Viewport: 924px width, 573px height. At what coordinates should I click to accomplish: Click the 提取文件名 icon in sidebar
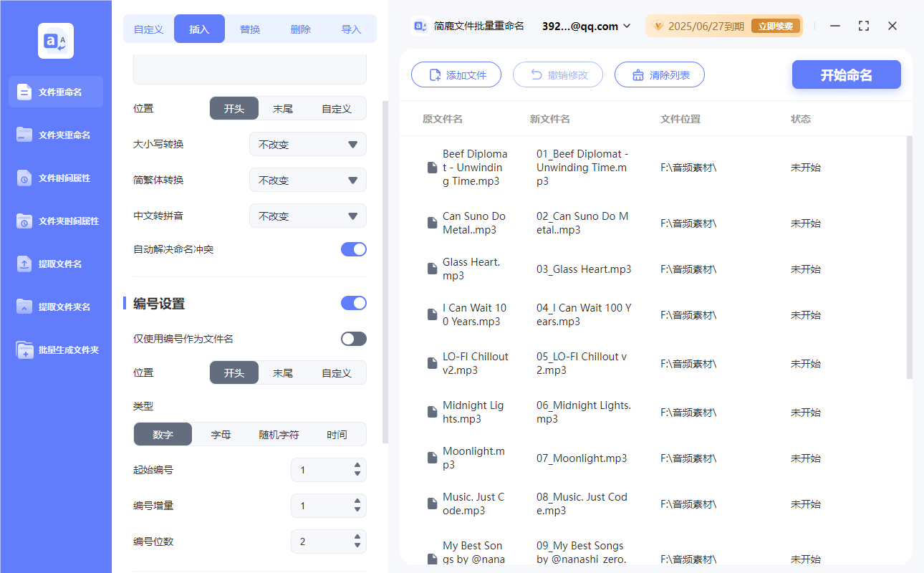[x=25, y=264]
